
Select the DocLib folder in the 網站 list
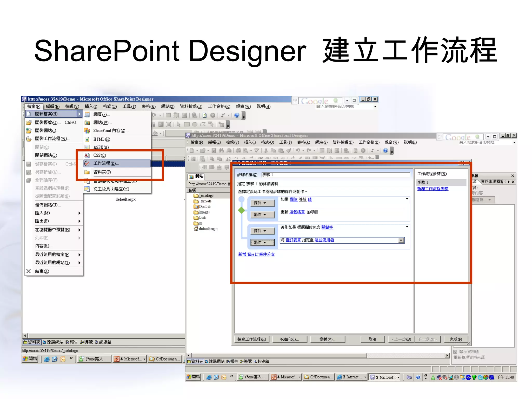click(x=202, y=207)
